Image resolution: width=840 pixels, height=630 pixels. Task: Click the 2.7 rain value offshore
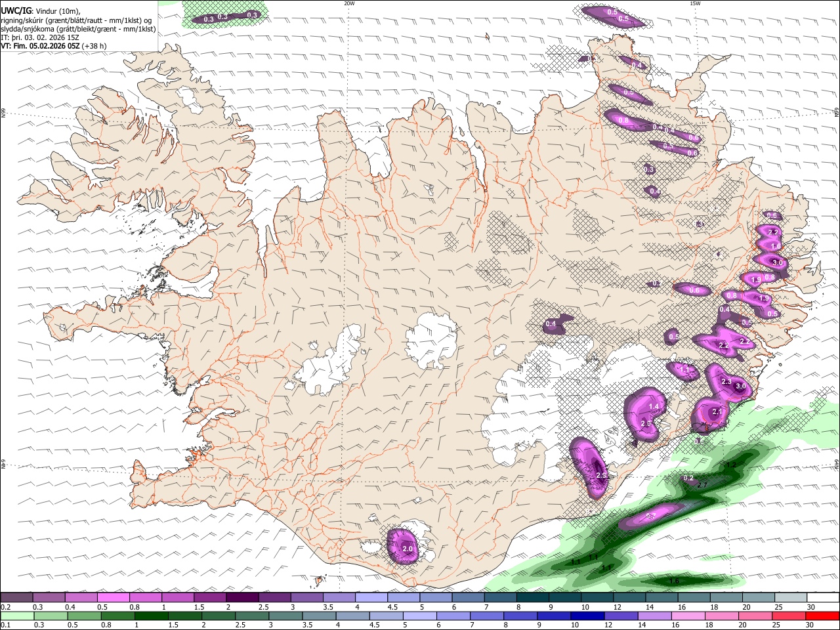click(702, 485)
